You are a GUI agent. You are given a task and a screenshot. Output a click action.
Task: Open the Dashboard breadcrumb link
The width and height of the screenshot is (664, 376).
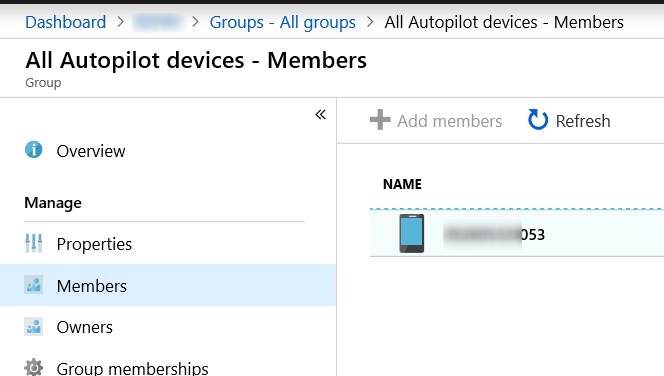[x=66, y=22]
